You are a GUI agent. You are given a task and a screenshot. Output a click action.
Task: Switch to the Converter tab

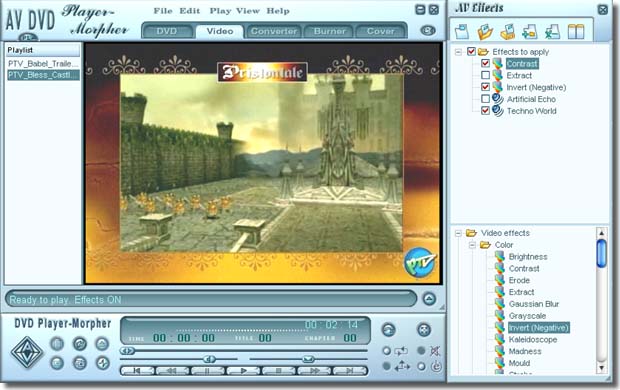[x=274, y=31]
